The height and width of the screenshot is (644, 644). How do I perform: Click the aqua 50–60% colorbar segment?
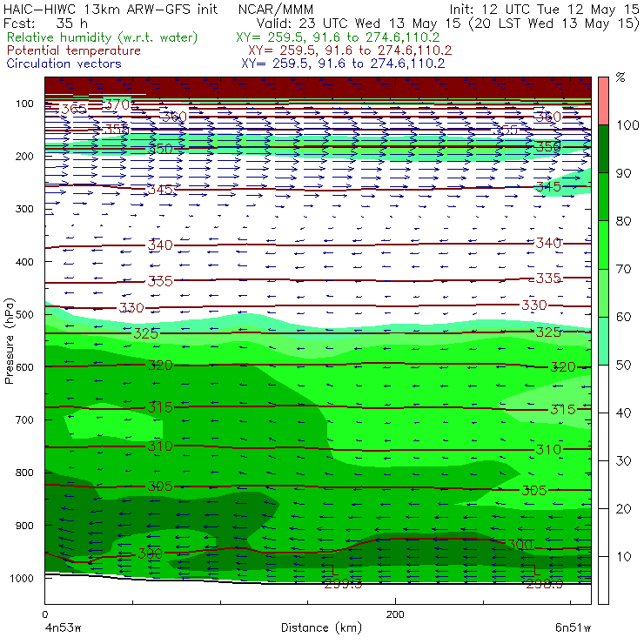[x=603, y=341]
